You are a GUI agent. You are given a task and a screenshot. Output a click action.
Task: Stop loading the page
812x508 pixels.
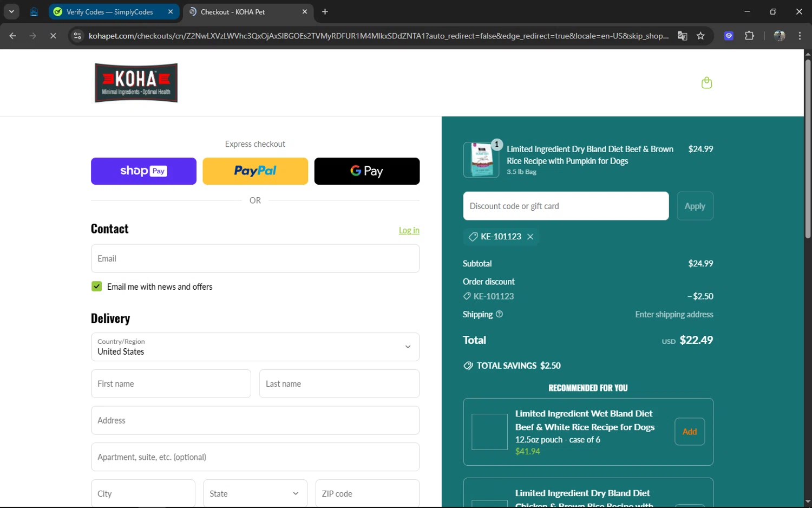point(53,36)
